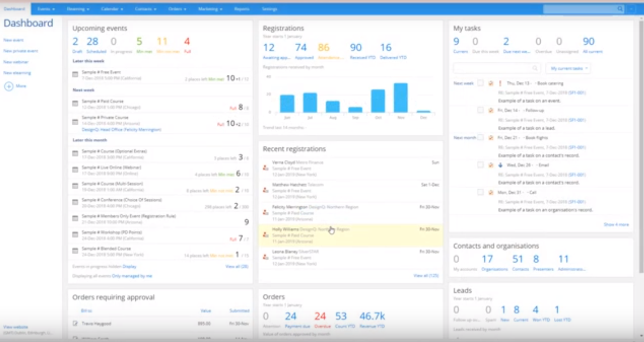Click the magnifier icon in top search box
Viewport: 644px width, 342px height.
click(620, 9)
